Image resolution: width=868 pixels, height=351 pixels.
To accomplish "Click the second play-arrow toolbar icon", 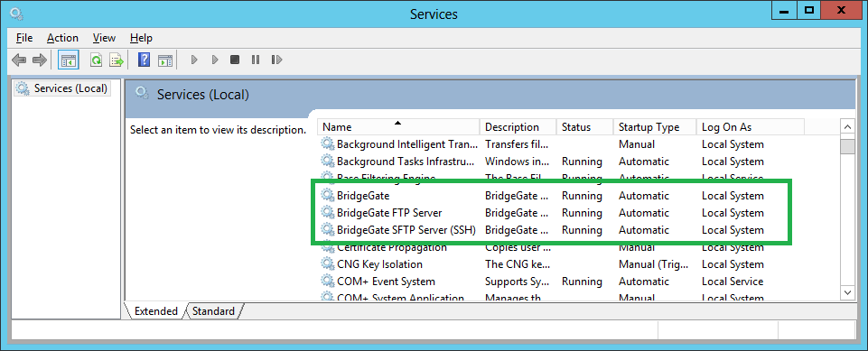I will 215,60.
